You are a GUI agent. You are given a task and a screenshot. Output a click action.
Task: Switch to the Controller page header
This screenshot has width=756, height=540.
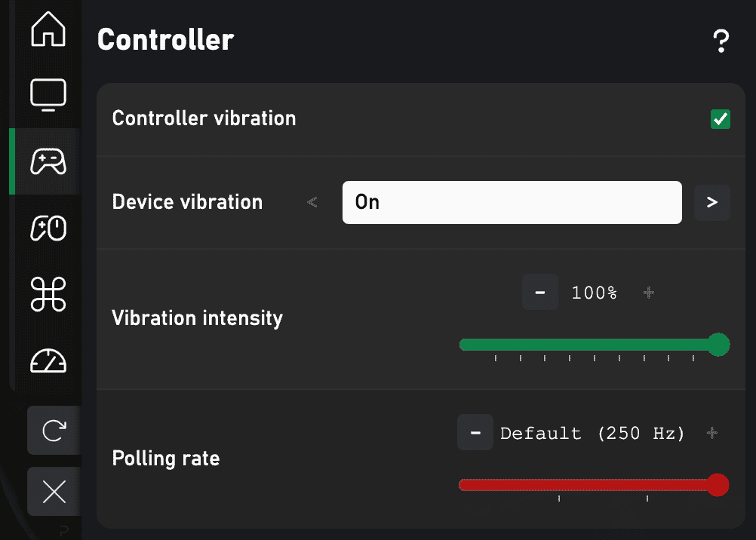tap(164, 41)
